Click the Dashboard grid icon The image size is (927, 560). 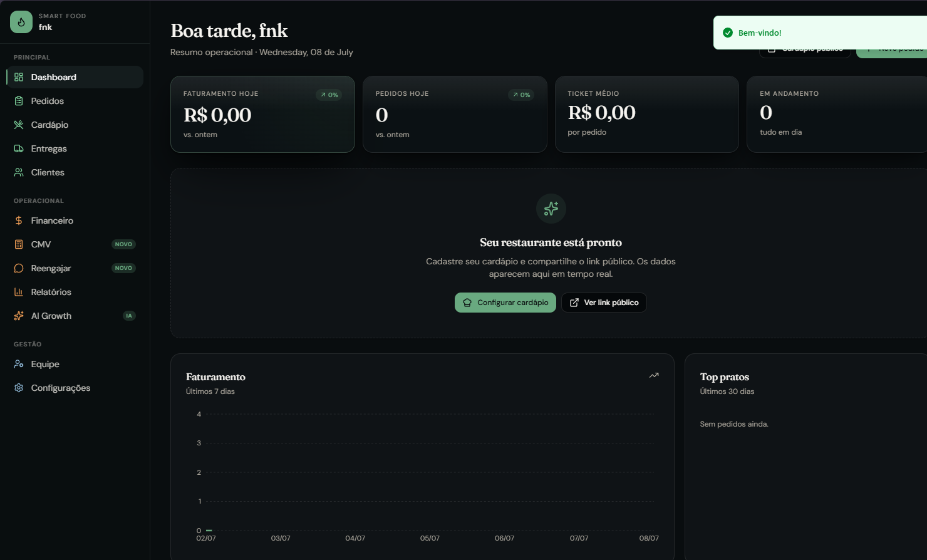tap(19, 77)
